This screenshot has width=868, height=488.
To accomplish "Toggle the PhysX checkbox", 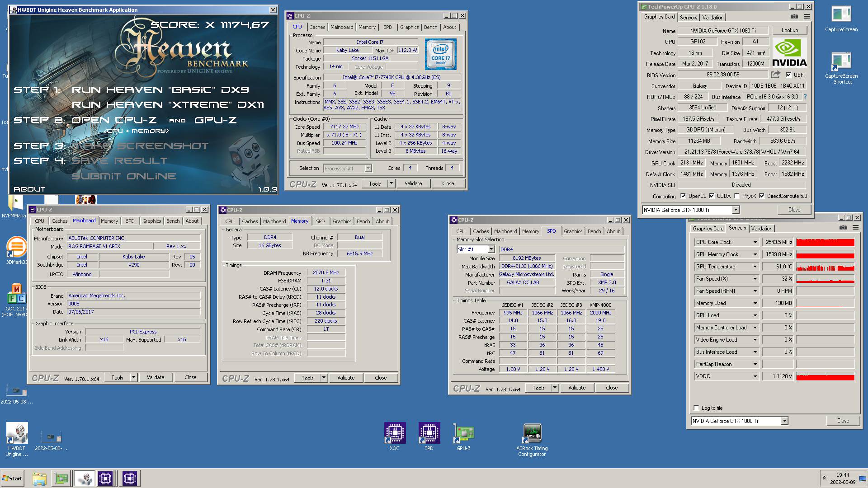I will pyautogui.click(x=737, y=196).
